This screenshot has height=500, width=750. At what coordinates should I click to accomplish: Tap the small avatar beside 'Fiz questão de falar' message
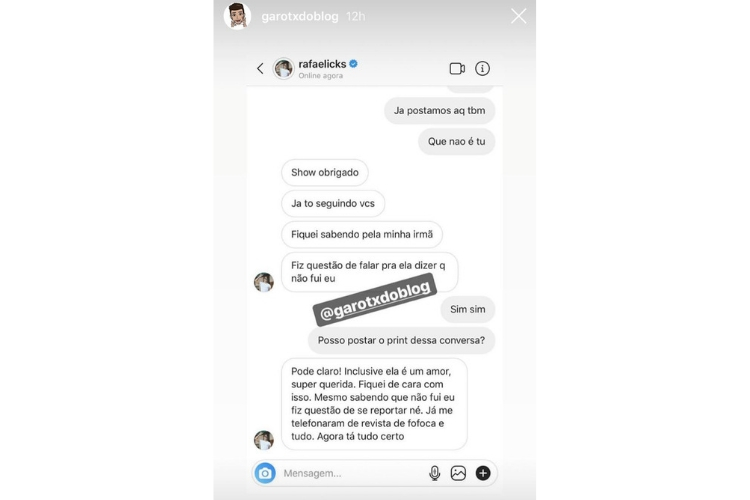click(264, 282)
